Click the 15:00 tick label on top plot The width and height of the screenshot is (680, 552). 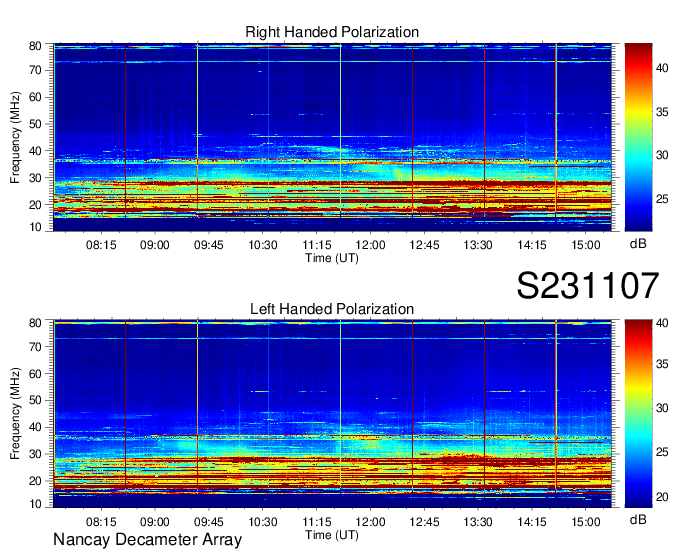click(586, 245)
